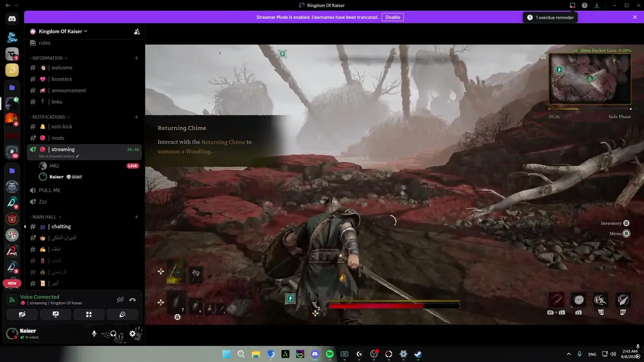Screen dimensions: 644x362
Task: Click the Discord download update icon
Action: point(597,6)
